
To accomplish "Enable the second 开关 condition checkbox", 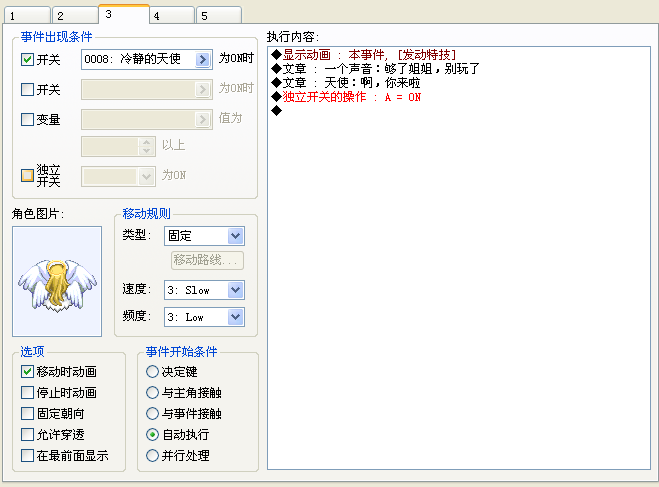I will click(27, 89).
